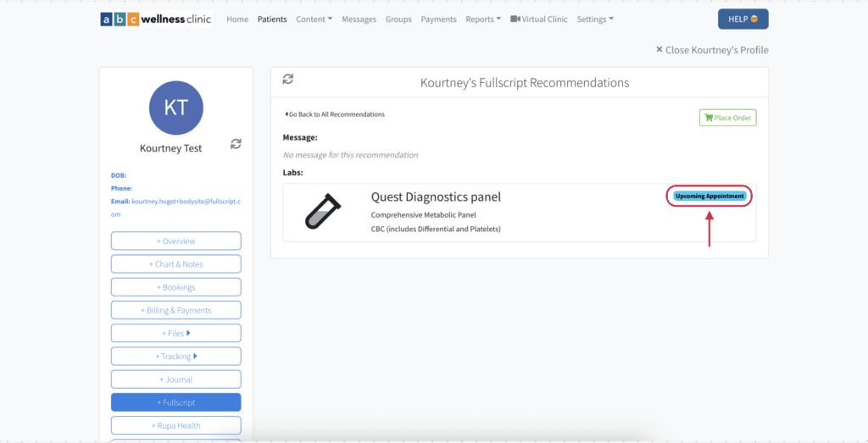Image resolution: width=868 pixels, height=443 pixels.
Task: Click CBC (includes Differential and Platelets) text
Action: click(x=436, y=229)
